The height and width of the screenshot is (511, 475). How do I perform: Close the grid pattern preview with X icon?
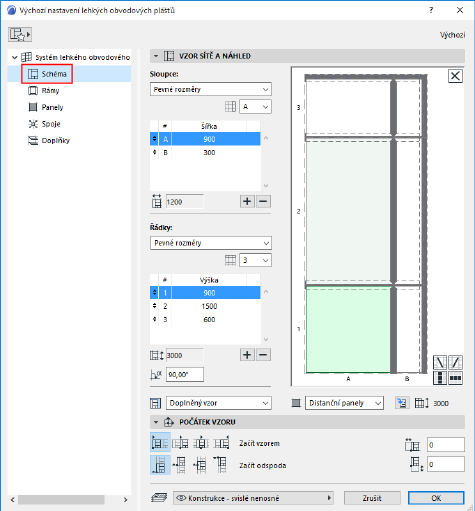click(455, 76)
